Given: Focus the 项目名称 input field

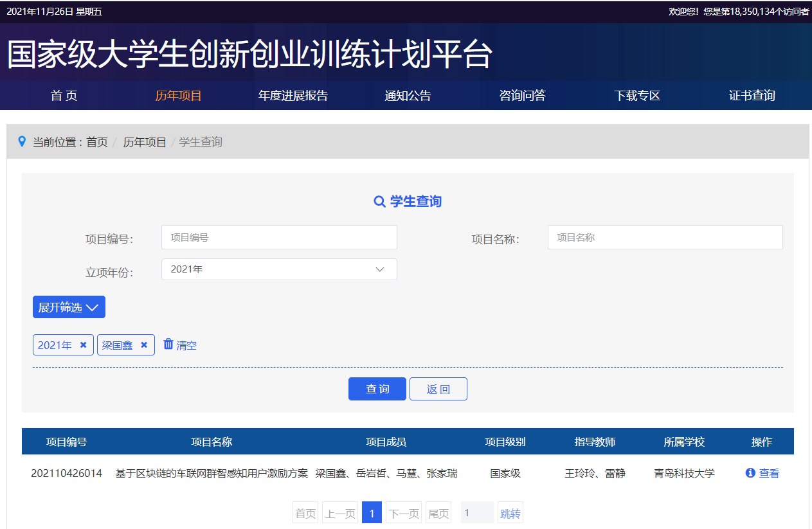Looking at the screenshot, I should [x=665, y=237].
